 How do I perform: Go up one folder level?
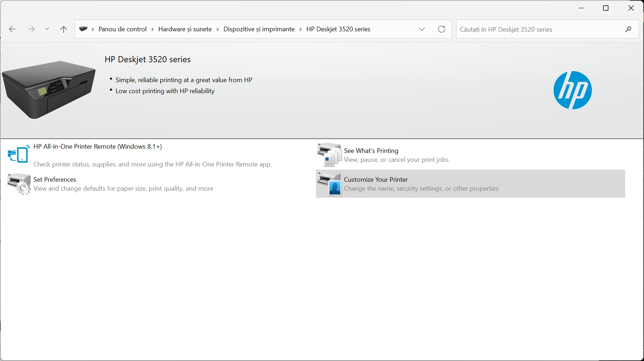pos(64,29)
